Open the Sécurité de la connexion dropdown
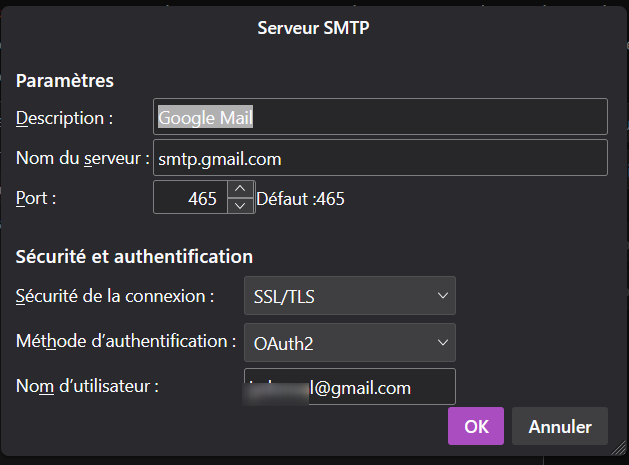 pos(350,296)
